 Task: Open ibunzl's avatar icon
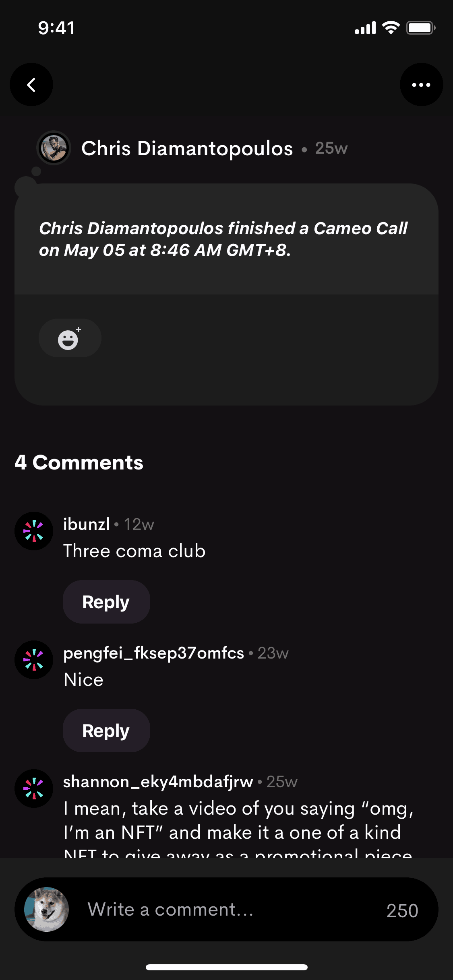pos(34,531)
